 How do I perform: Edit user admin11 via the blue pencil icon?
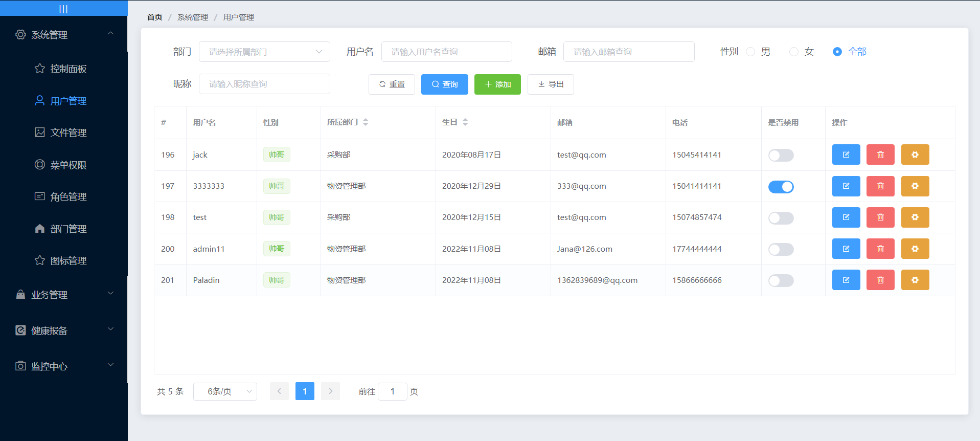tap(846, 249)
